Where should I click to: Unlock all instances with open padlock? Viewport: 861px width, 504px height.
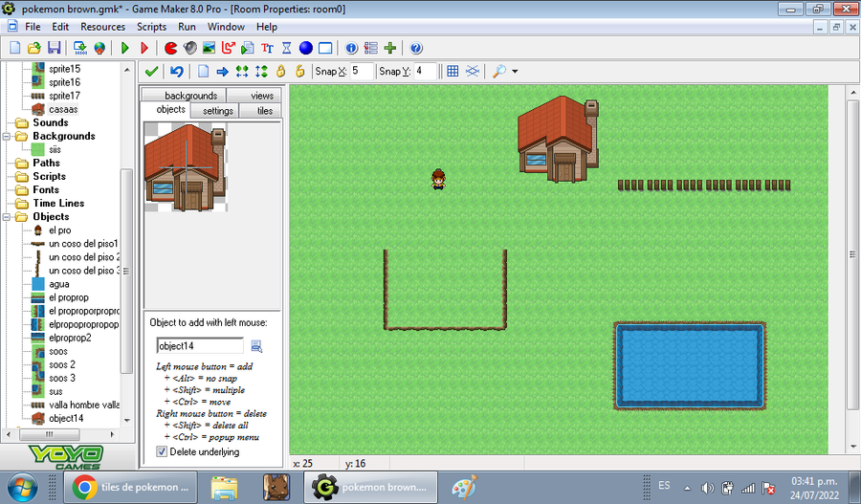pyautogui.click(x=299, y=72)
